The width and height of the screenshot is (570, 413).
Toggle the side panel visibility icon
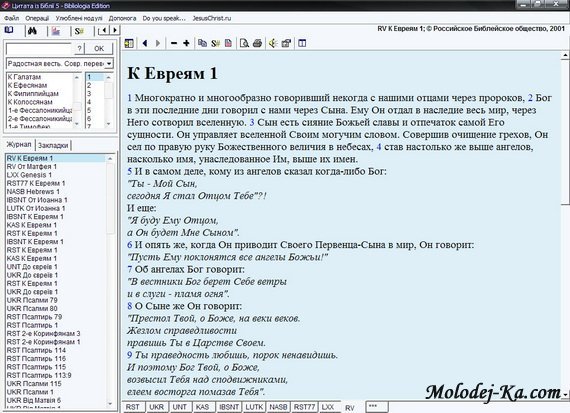[x=129, y=43]
